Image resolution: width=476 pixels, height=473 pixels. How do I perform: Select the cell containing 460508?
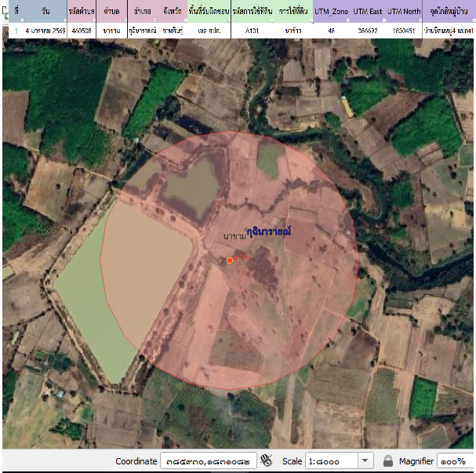point(82,31)
